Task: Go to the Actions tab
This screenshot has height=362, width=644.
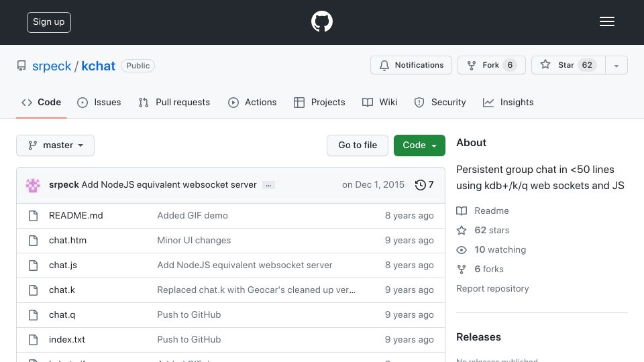Action: (252, 102)
